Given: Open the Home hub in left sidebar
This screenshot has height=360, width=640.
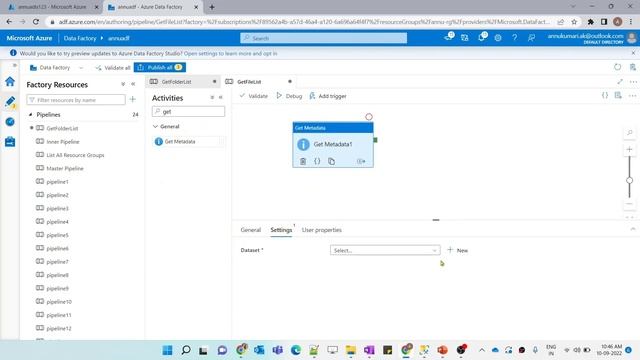Looking at the screenshot, I should (x=10, y=82).
